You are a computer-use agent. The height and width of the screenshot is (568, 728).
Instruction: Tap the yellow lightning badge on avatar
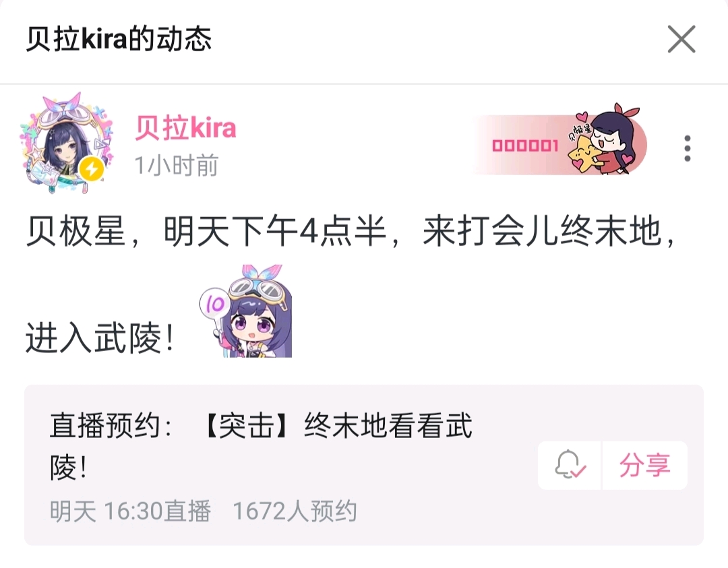pos(92,169)
